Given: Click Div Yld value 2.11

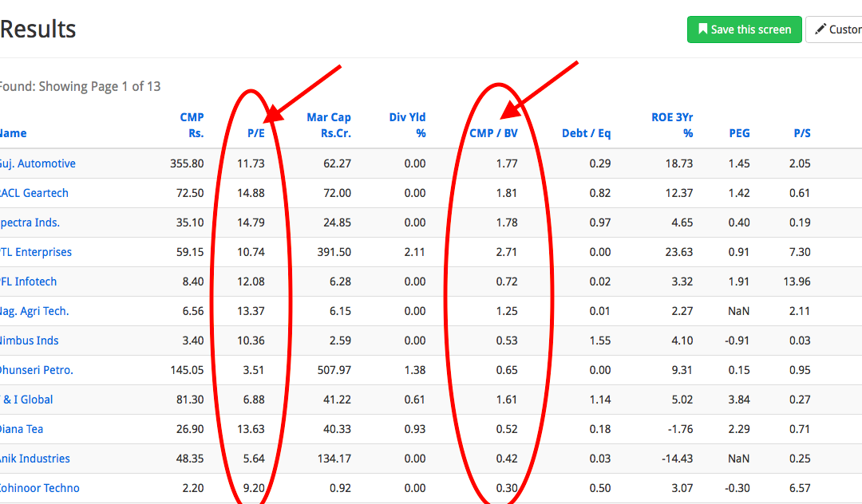Looking at the screenshot, I should pos(415,252).
